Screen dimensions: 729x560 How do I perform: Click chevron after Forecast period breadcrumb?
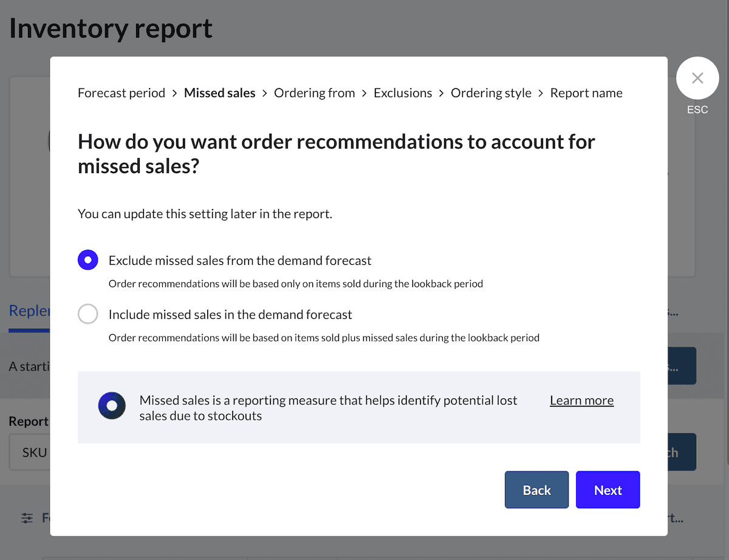pyautogui.click(x=174, y=94)
